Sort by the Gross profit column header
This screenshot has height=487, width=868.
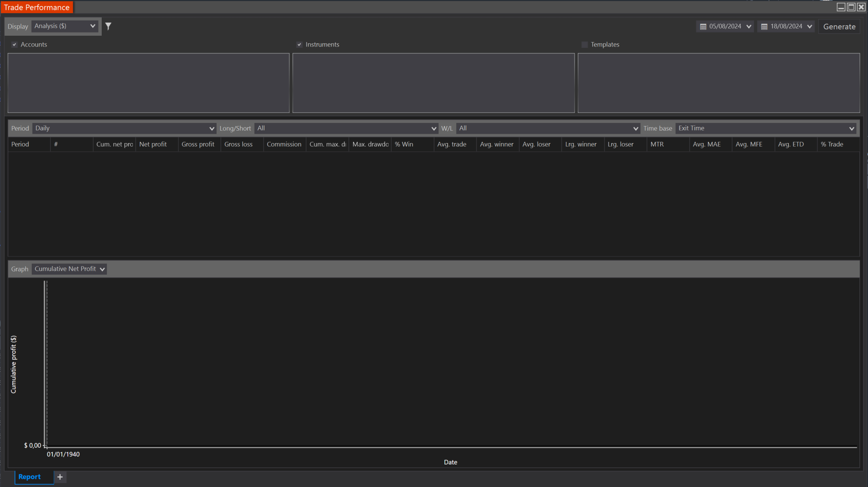[x=199, y=145]
